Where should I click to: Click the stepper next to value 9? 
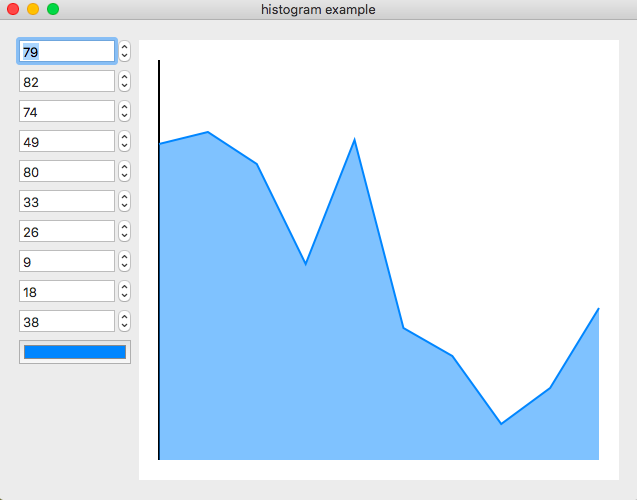(124, 261)
